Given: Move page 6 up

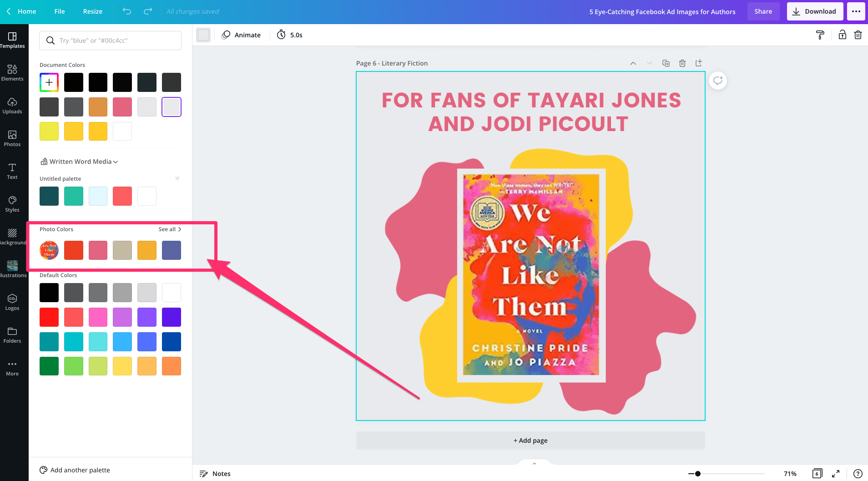Looking at the screenshot, I should coord(633,63).
